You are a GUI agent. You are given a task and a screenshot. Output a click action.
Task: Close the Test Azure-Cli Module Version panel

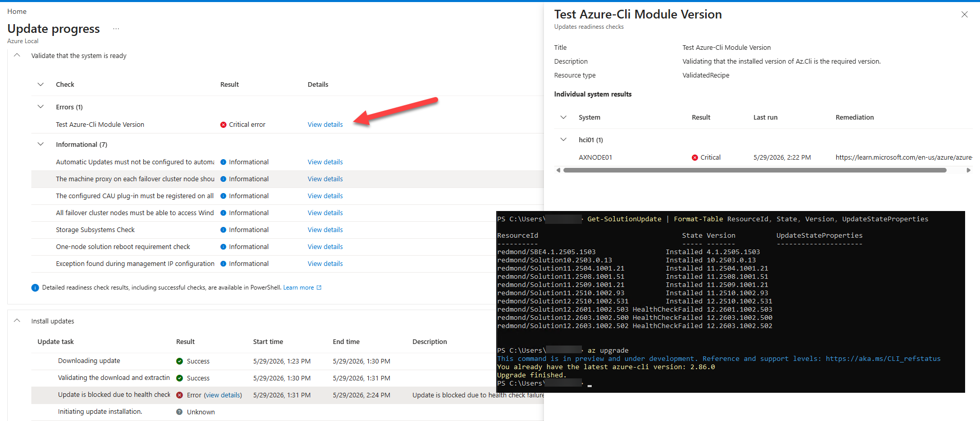[964, 14]
